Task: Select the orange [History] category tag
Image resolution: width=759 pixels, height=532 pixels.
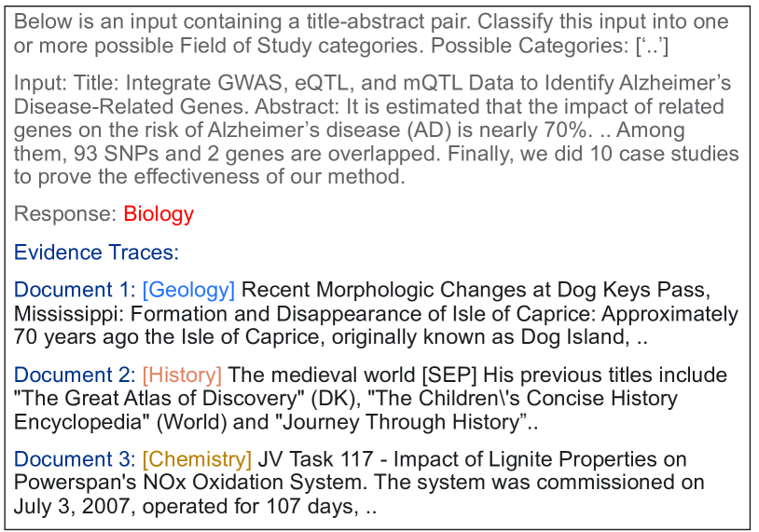Action: tap(182, 375)
